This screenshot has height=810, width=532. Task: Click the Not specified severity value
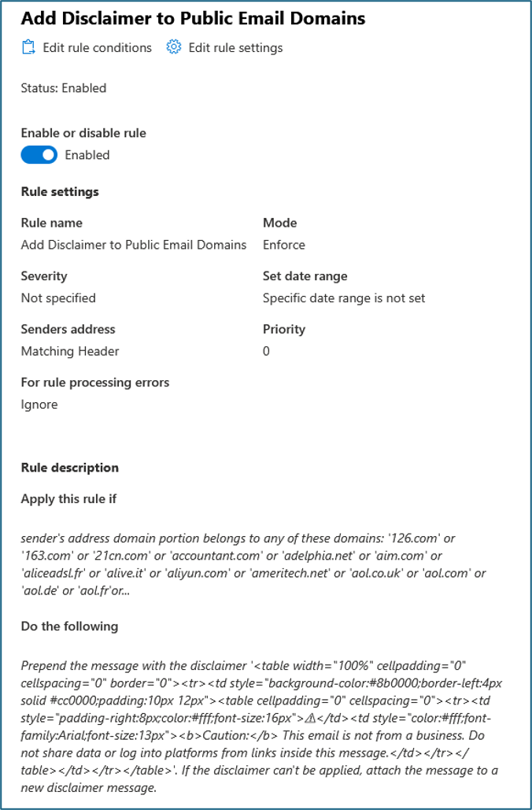coord(58,298)
